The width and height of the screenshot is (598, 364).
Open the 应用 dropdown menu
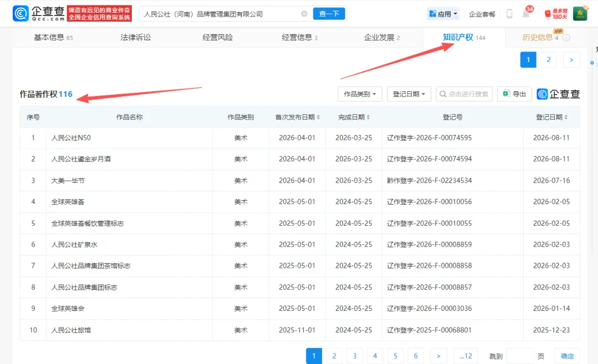[x=443, y=14]
